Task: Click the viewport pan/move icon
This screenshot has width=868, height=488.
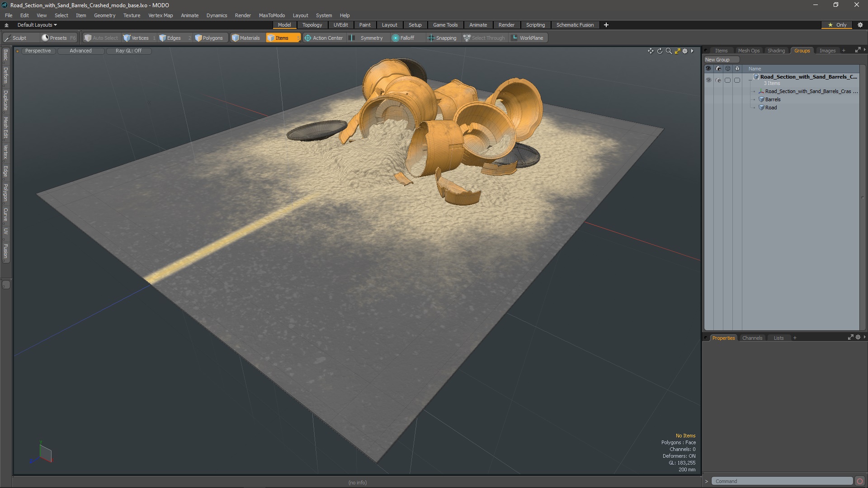Action: [651, 51]
